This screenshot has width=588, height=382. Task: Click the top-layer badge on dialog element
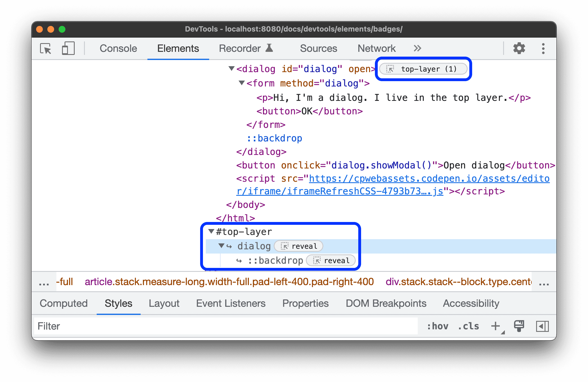(x=423, y=69)
